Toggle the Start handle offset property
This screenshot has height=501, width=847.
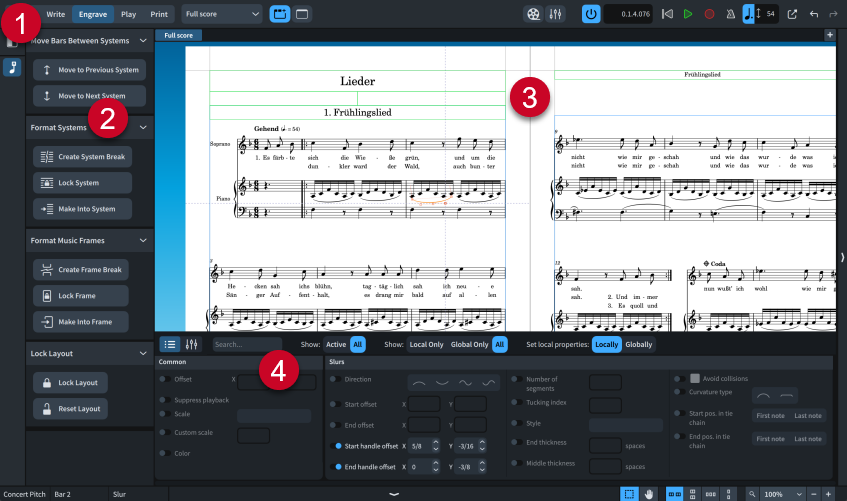point(337,445)
